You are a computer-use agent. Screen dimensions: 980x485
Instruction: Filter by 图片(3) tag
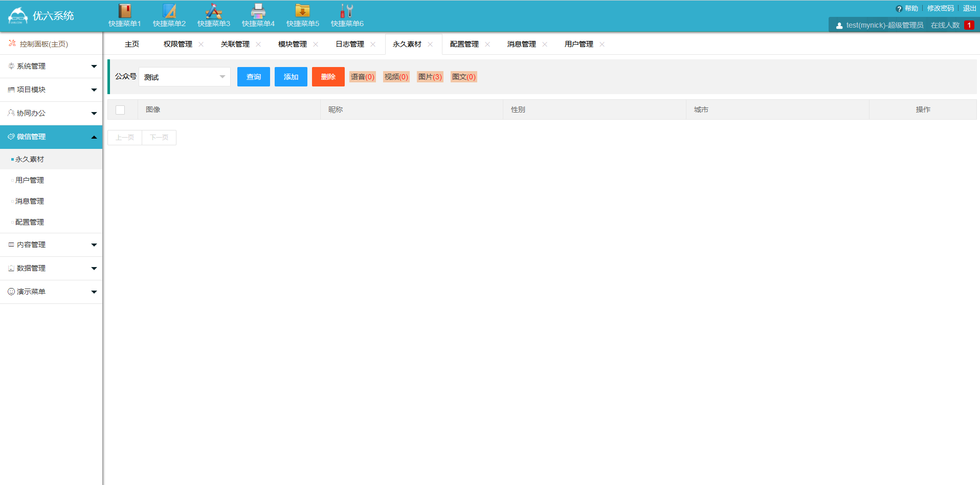430,77
